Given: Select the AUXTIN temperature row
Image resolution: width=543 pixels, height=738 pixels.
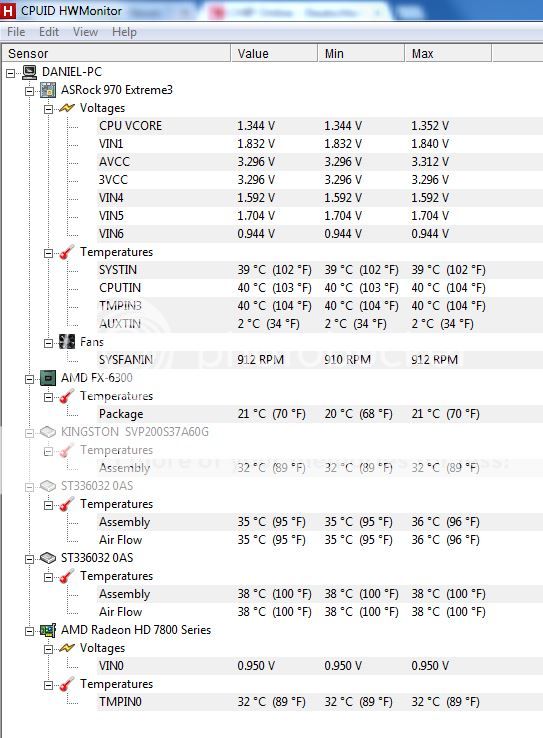Looking at the screenshot, I should [319, 324].
